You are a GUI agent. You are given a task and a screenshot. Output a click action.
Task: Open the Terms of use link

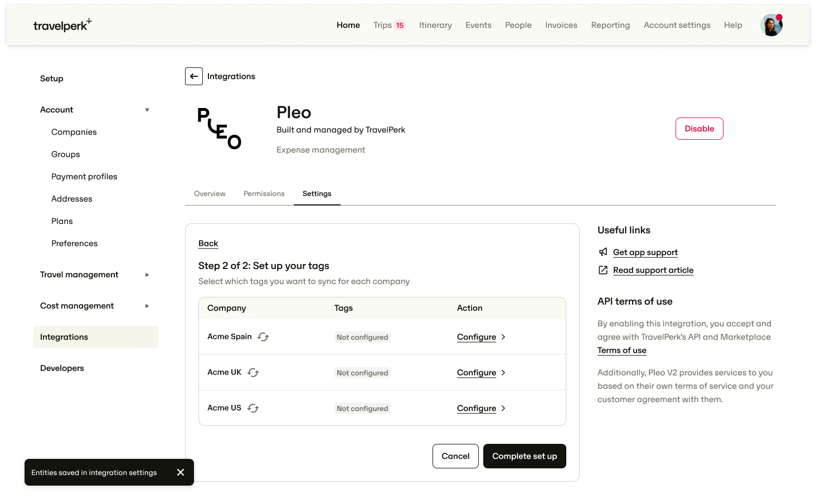pos(622,350)
